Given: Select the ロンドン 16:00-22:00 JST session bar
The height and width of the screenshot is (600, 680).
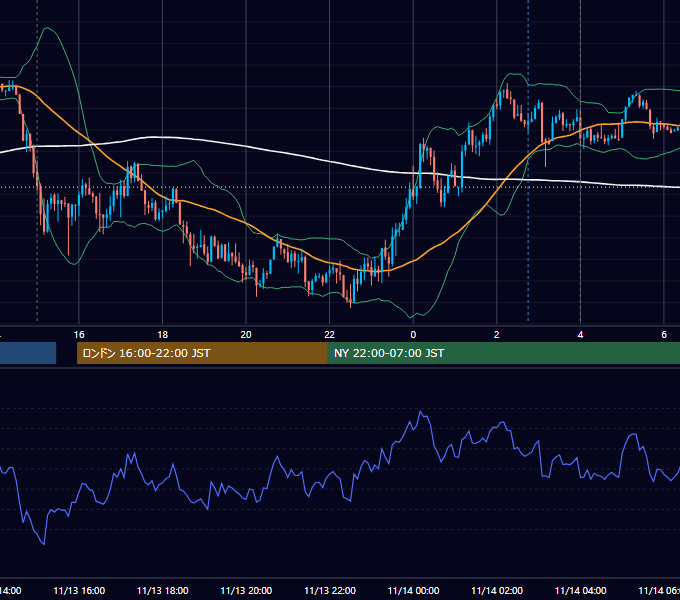Looking at the screenshot, I should point(202,353).
